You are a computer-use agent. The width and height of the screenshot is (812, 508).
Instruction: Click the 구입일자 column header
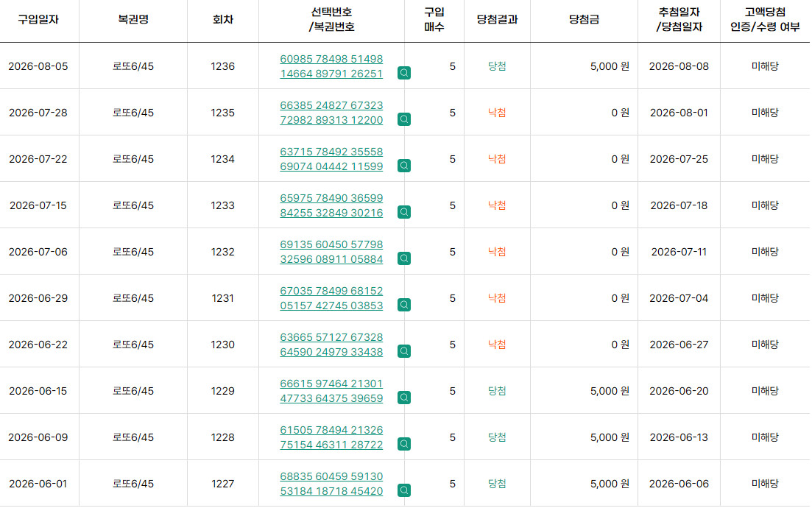coord(38,20)
